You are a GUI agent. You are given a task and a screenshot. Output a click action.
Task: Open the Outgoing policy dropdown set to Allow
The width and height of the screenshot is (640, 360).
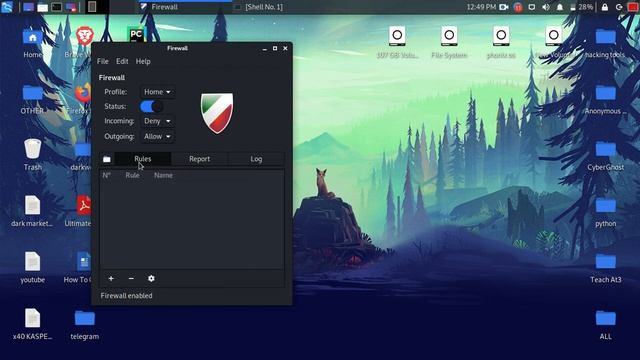pyautogui.click(x=157, y=137)
